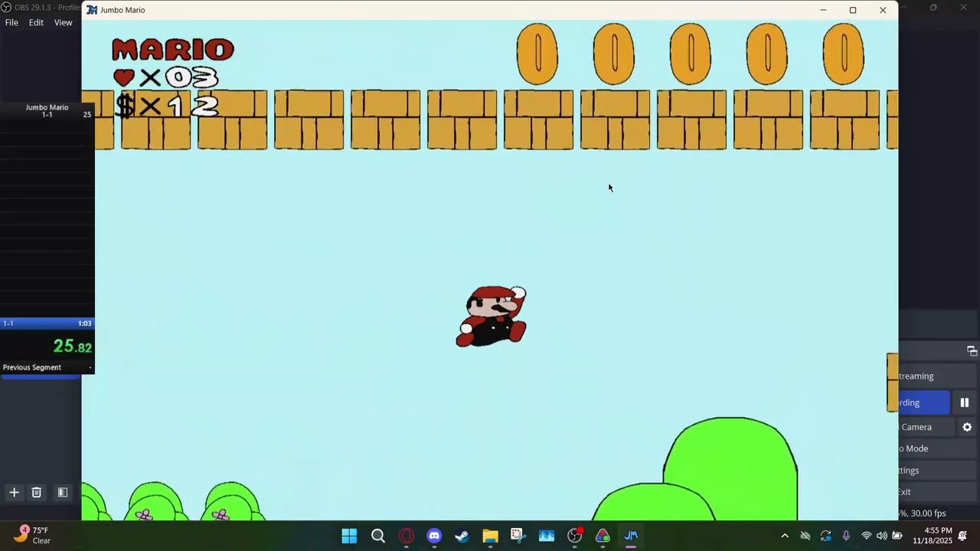Stop Recording in OBS controls
Viewport: 980px width, 551px height.
[x=924, y=403]
